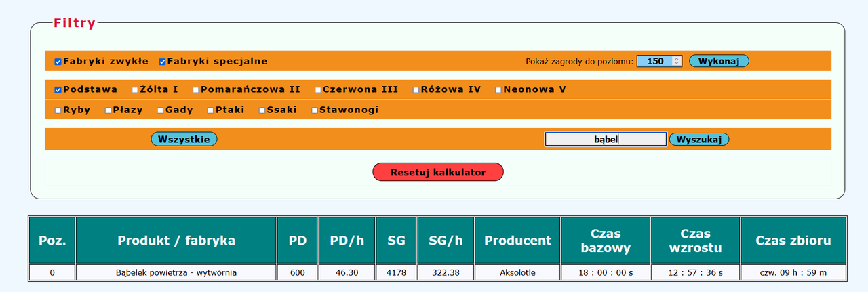Click the 4178 SG value
Viewport: 868px width, 292px height.
396,272
